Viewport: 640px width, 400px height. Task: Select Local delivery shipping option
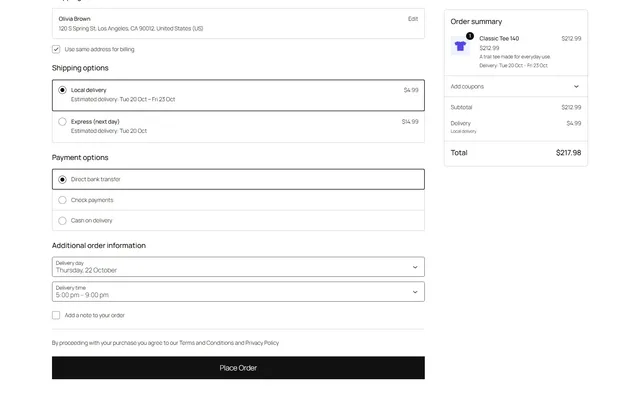coord(238,95)
